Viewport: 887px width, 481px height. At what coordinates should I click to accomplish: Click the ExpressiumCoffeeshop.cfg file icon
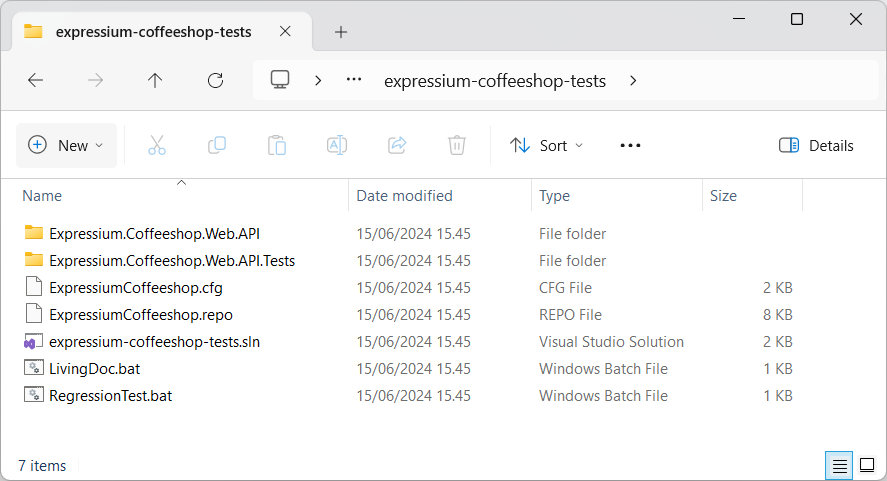tap(34, 287)
